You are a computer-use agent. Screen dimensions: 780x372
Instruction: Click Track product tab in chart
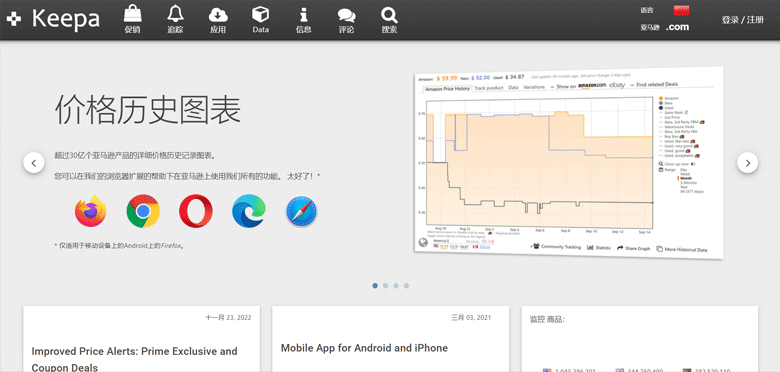pos(488,88)
